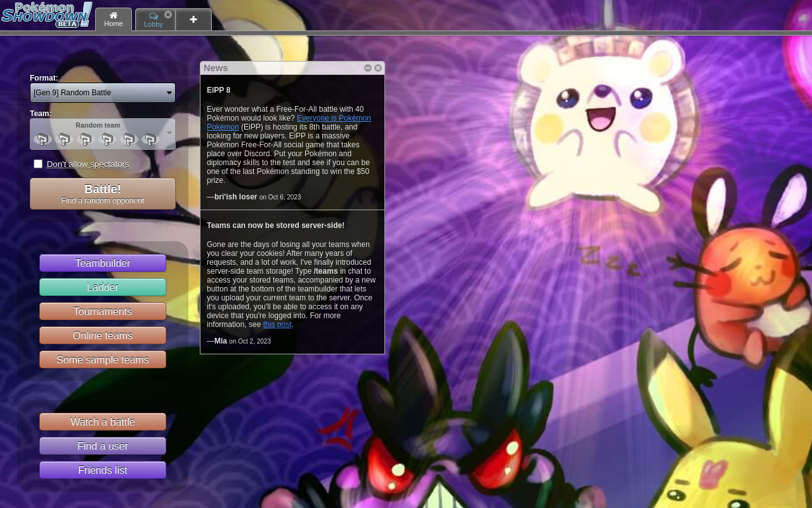Follow the Everyone is Pokémon link
The height and width of the screenshot is (508, 812).
pyautogui.click(x=334, y=118)
